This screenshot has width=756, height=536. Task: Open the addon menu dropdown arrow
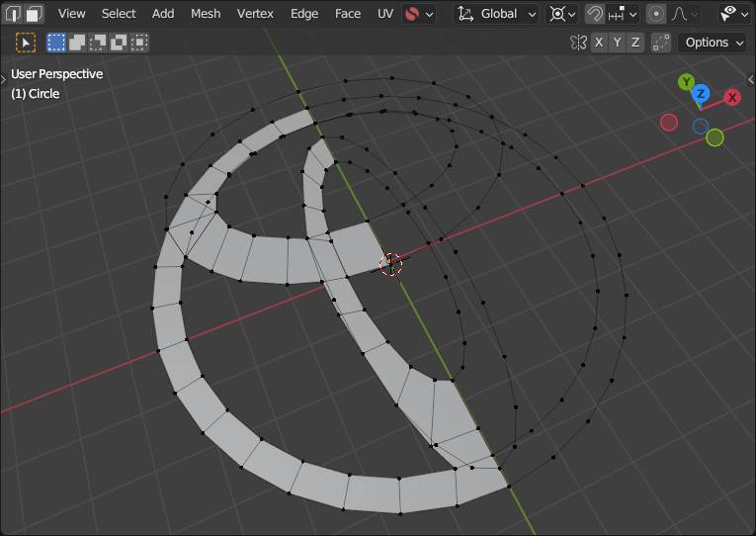(429, 15)
